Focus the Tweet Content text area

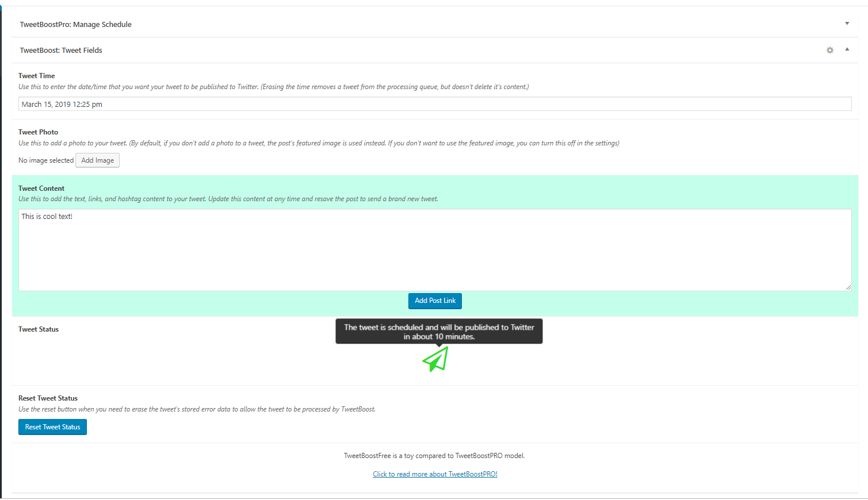435,250
